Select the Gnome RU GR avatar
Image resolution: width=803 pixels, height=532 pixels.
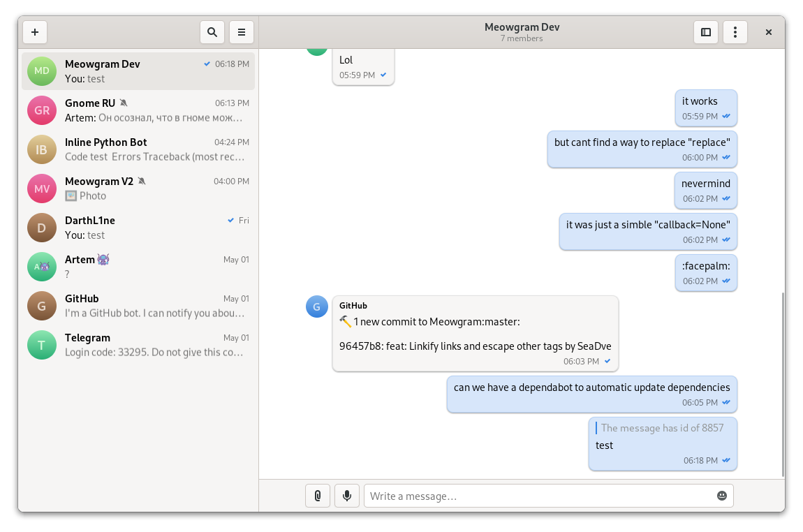[x=41, y=110]
